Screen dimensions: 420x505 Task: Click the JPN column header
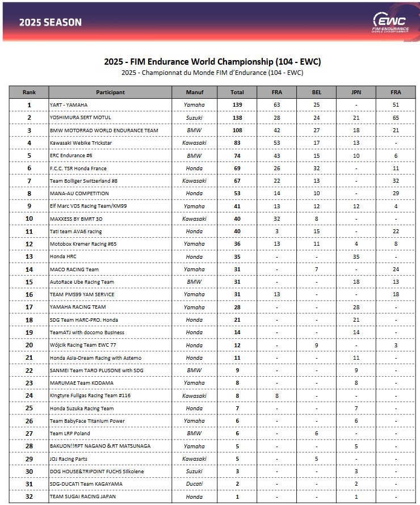pos(356,92)
